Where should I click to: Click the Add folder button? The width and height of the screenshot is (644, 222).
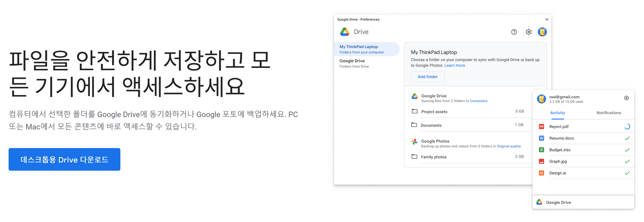(x=428, y=77)
